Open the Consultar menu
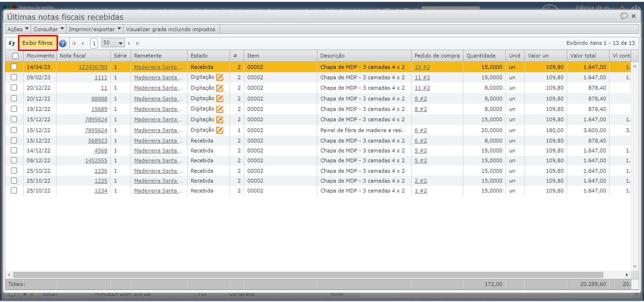 tap(49, 29)
